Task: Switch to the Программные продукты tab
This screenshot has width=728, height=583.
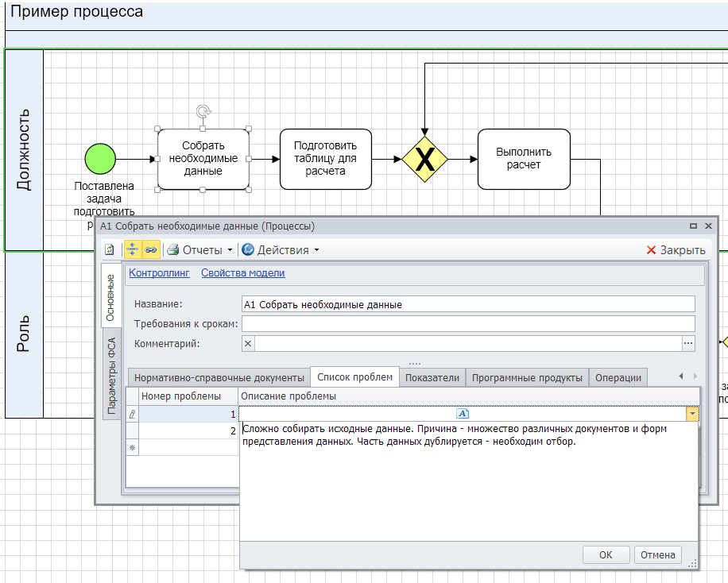Action: 528,377
